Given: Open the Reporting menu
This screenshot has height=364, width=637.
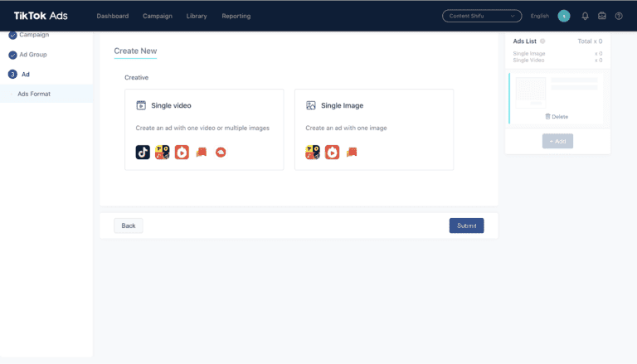Looking at the screenshot, I should pyautogui.click(x=236, y=17).
